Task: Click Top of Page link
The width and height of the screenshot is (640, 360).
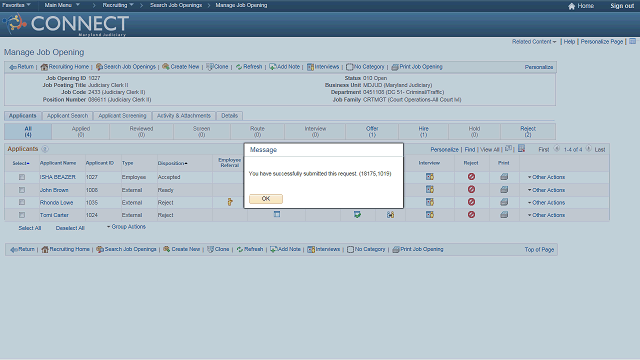Action: tap(539, 249)
